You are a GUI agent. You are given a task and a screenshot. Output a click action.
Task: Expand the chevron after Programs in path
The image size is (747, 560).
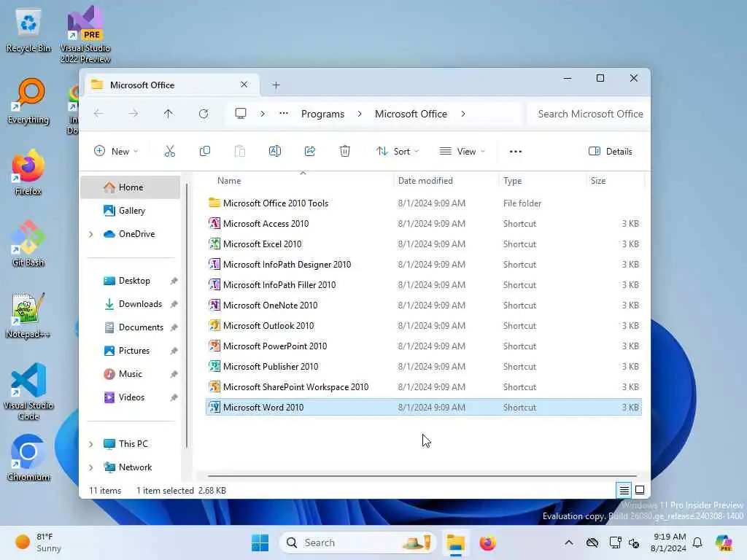[x=360, y=114]
